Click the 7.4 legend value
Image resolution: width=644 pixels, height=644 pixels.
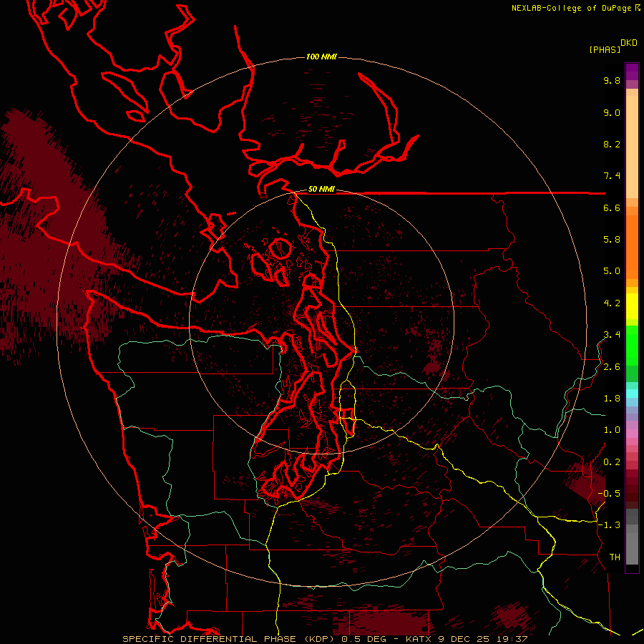pyautogui.click(x=612, y=176)
